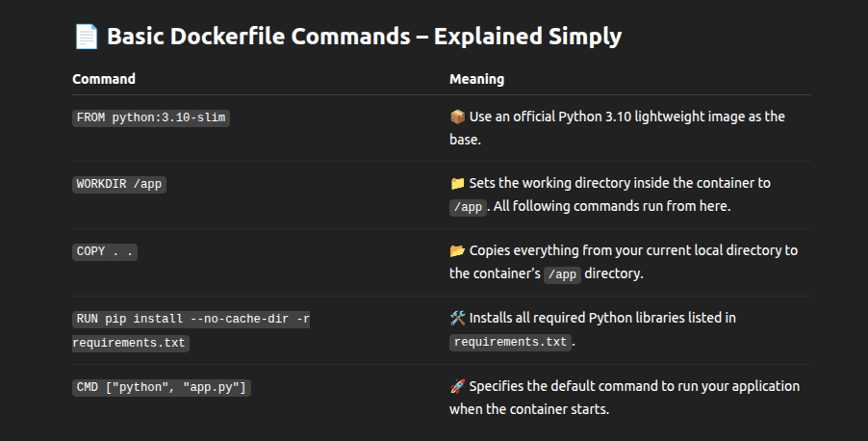Viewport: 868px width, 441px height.
Task: Click requirements.txt code in the Meaning column
Action: (x=510, y=343)
